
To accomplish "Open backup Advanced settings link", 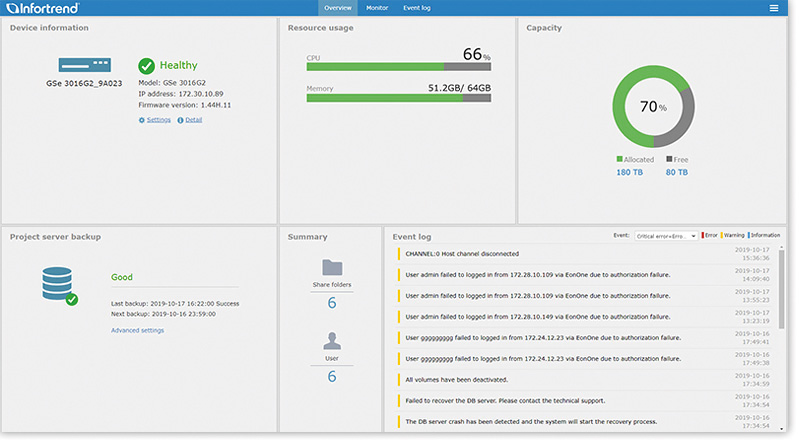I will point(138,330).
